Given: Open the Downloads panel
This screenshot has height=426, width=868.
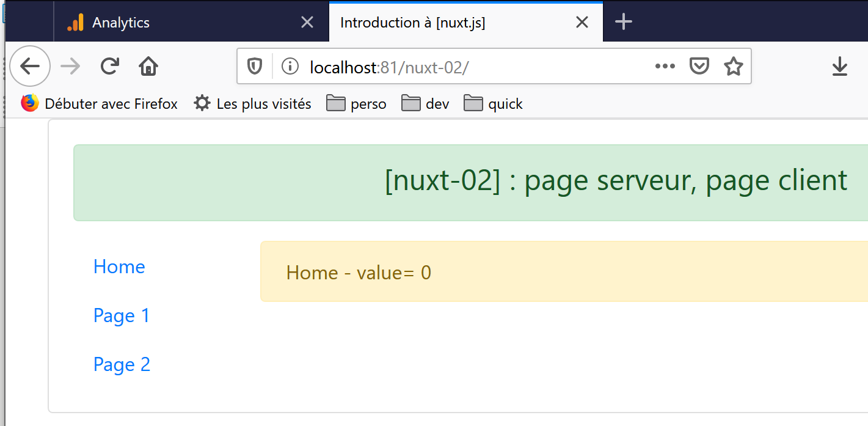Looking at the screenshot, I should tap(840, 66).
